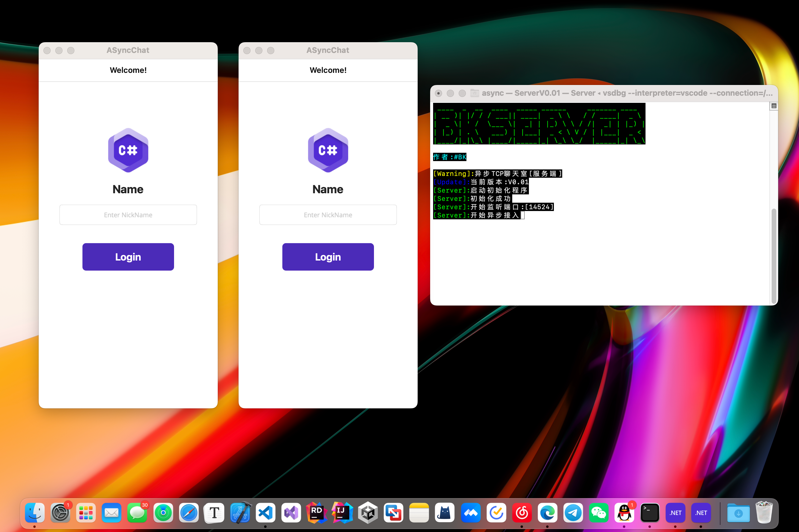The image size is (799, 532).
Task: Click the '[Server]:开始异步接入' terminal line
Action: point(477,215)
